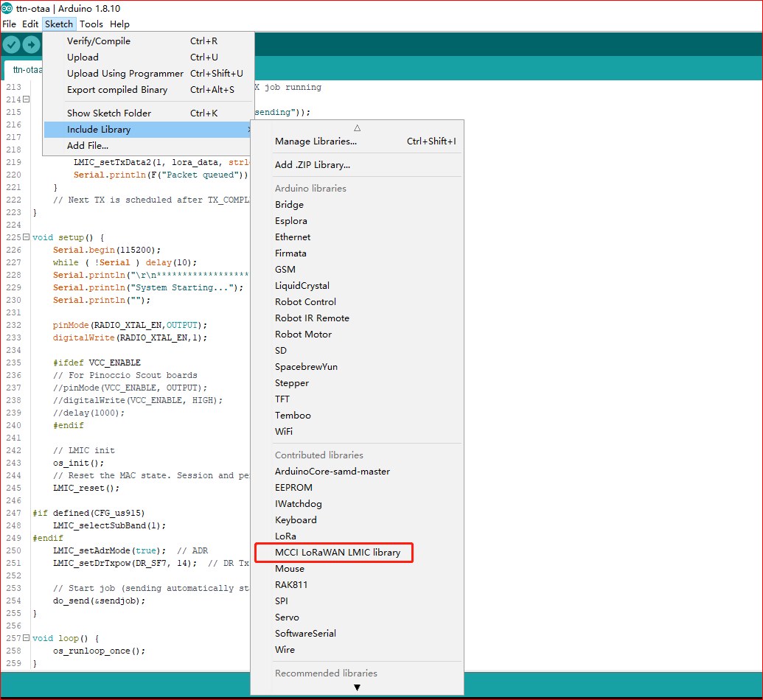The width and height of the screenshot is (763, 700).
Task: Include the Robot IR Remote library
Action: (357, 318)
